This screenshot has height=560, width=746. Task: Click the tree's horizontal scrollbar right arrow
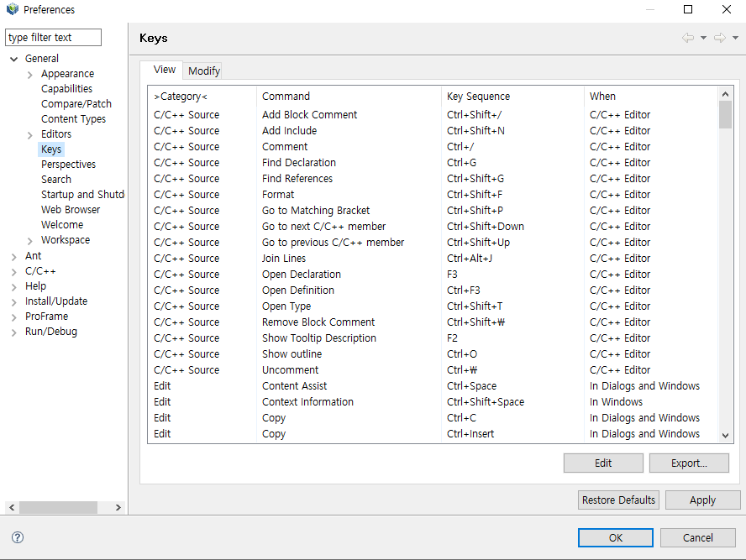coord(118,507)
